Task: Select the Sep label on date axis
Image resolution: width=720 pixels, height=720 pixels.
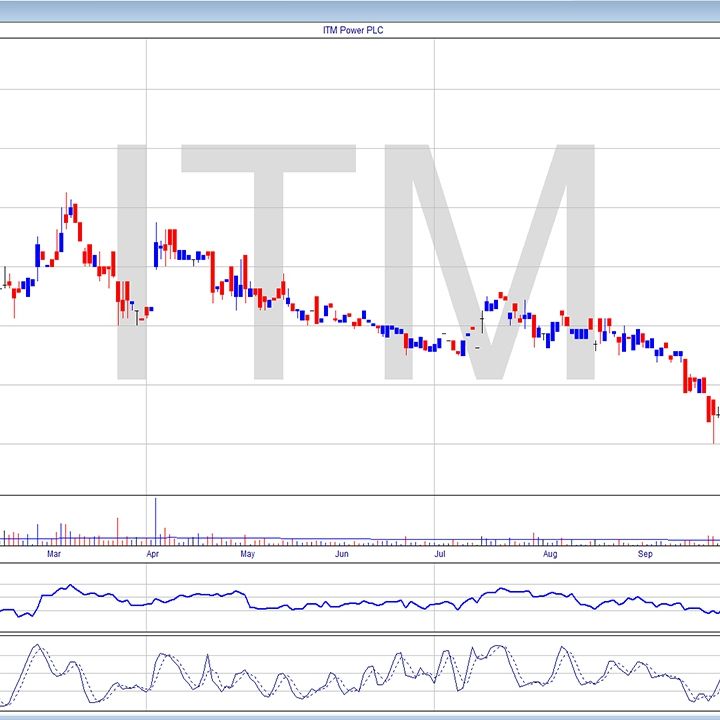Action: (646, 553)
